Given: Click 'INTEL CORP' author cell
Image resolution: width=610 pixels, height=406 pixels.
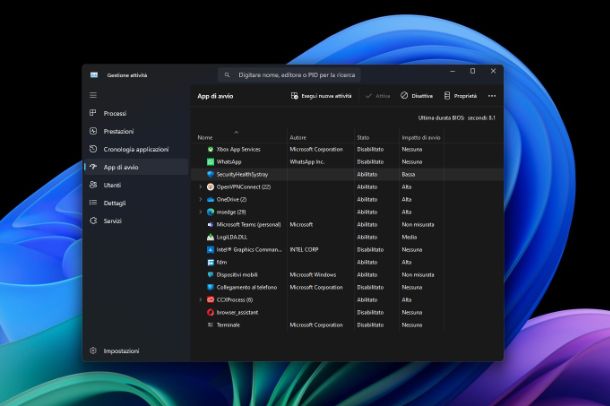Looking at the screenshot, I should [x=304, y=250].
